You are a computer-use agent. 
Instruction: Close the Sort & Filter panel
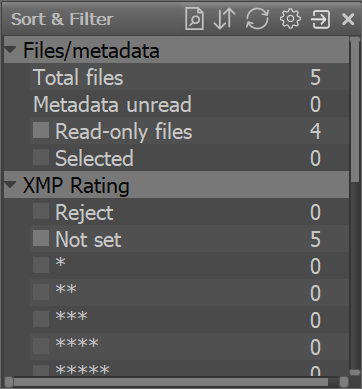348,19
